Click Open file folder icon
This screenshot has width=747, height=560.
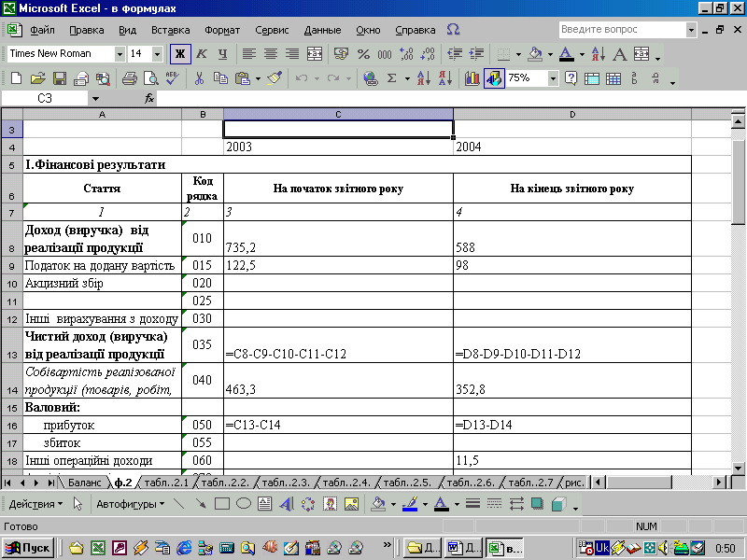(38, 78)
